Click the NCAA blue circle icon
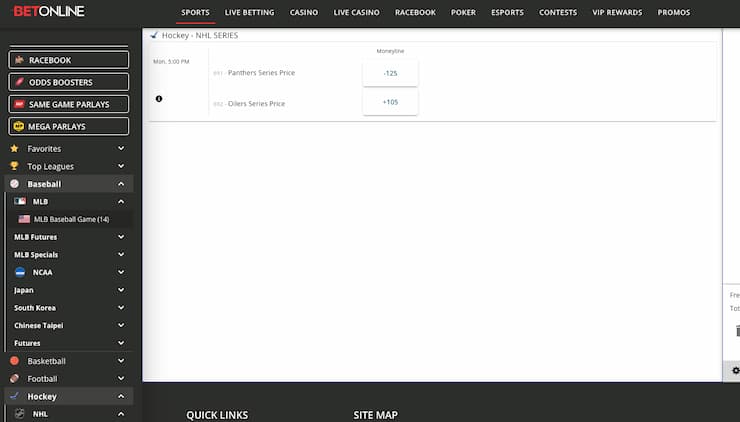The height and width of the screenshot is (422, 740). (20, 272)
